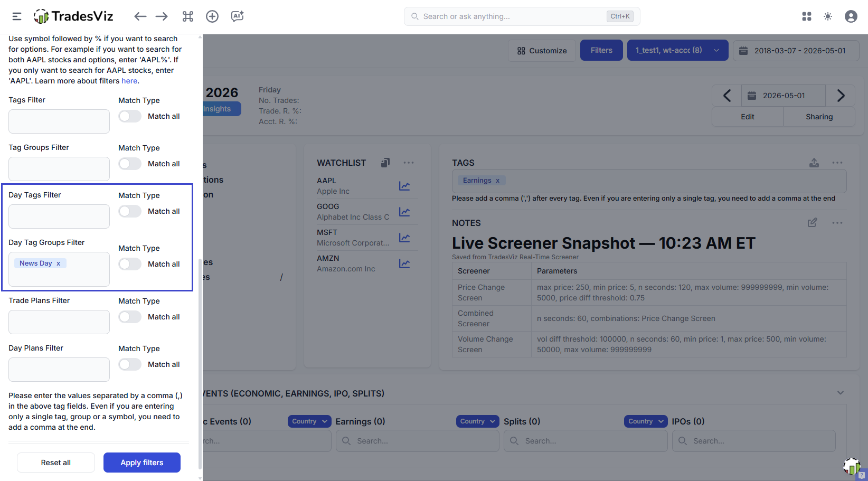
Task: Open Country dropdown next to Earnings
Action: tap(309, 421)
